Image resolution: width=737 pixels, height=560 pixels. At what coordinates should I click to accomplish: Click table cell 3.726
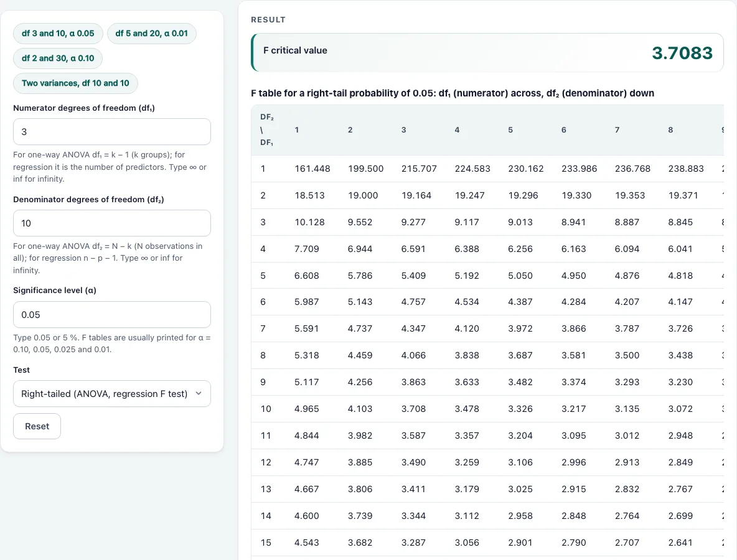tap(680, 329)
